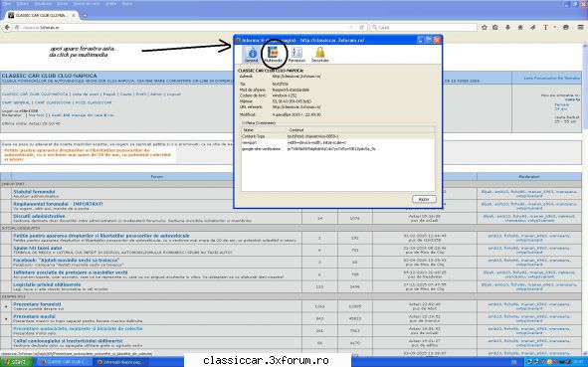Viewport: 588px width, 367px height.
Task: Open the Prezentare masini forum
Action: point(34,316)
